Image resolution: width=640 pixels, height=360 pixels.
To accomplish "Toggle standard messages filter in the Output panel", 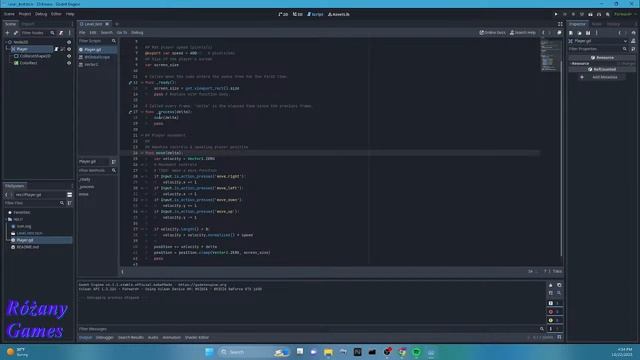I will tap(554, 303).
